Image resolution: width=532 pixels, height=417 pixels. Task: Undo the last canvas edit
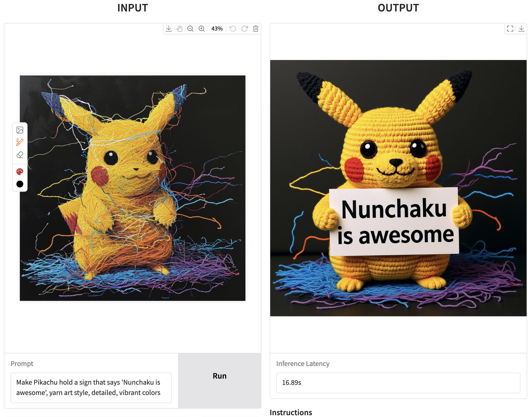click(233, 29)
